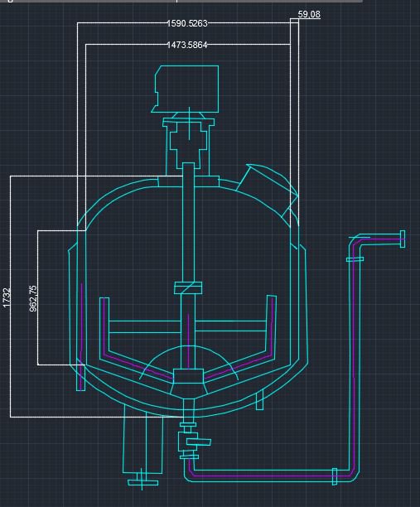Select the agitator motor housing outline

pyautogui.click(x=186, y=89)
